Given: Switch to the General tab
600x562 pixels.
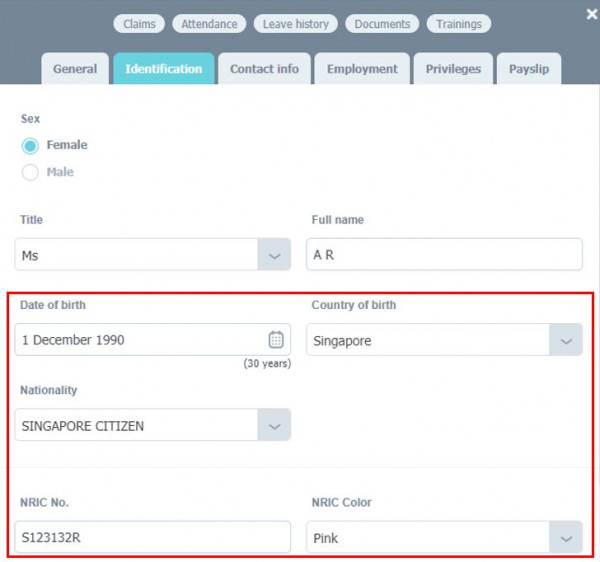Looking at the screenshot, I should tap(75, 69).
